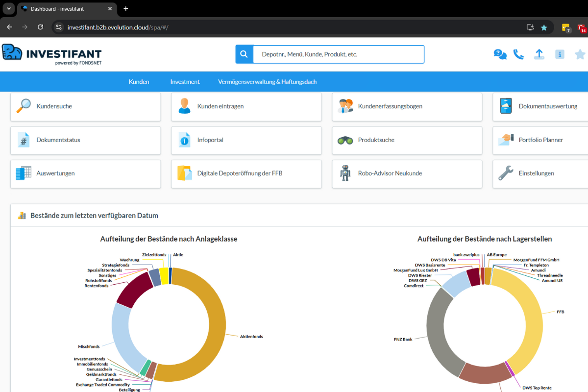This screenshot has width=588, height=392.
Task: Click the Kundensuche magnifying glass icon
Action: point(23,107)
